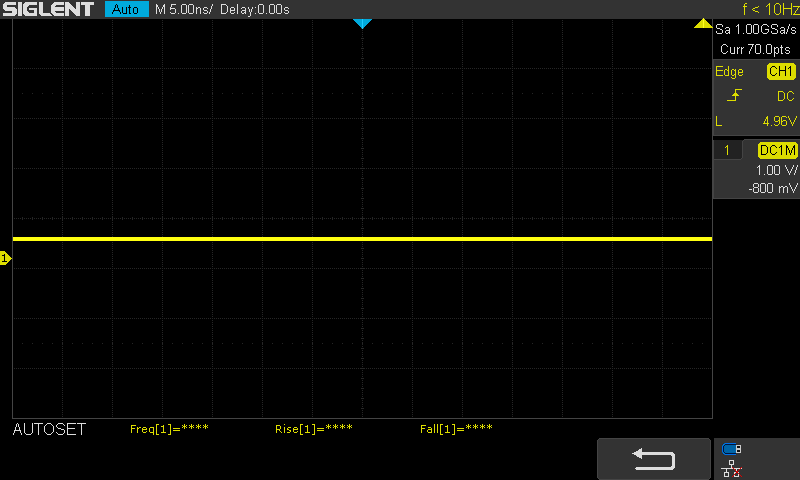This screenshot has height=480, width=800.
Task: Click the channel 1 number box
Action: 727,150
